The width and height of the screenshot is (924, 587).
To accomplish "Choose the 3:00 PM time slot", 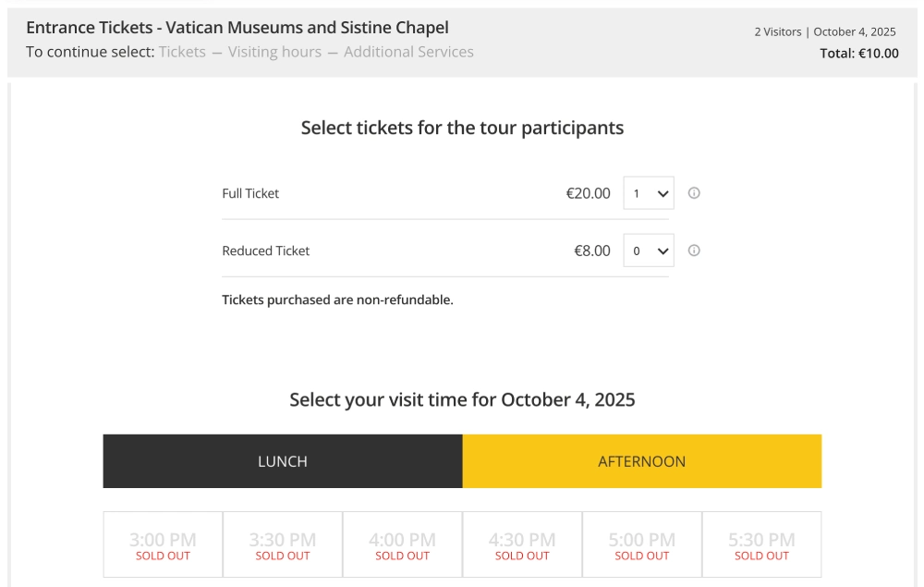I will pyautogui.click(x=163, y=544).
